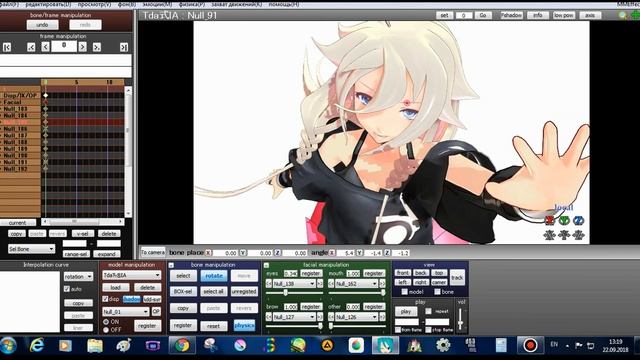Click the blue Z rotation axis icon
Image resolution: width=640 pixels, height=360 pixels.
click(578, 220)
